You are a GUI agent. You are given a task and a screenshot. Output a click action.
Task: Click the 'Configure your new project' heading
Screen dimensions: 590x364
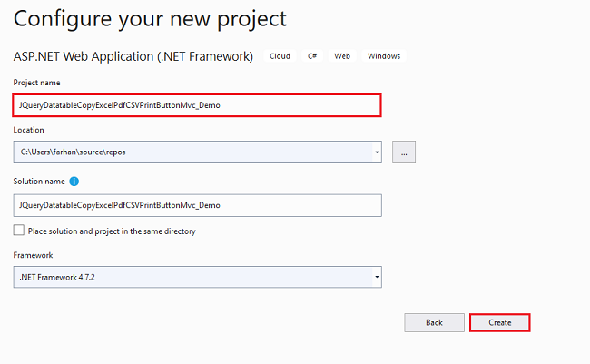pyautogui.click(x=150, y=19)
